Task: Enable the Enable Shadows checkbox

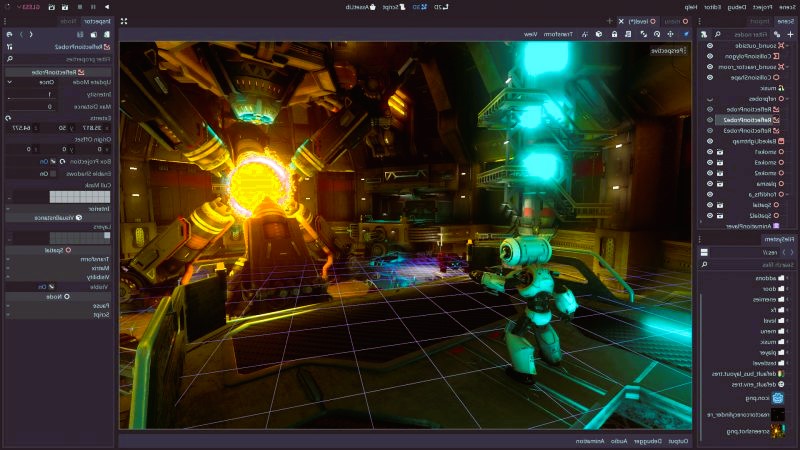Action: tap(55, 172)
